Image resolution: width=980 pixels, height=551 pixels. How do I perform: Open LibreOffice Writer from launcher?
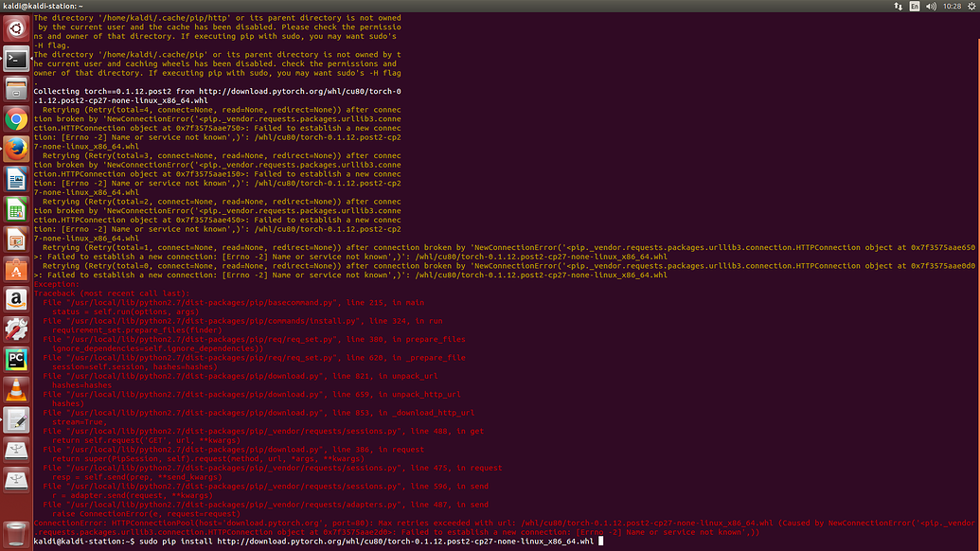[15, 180]
